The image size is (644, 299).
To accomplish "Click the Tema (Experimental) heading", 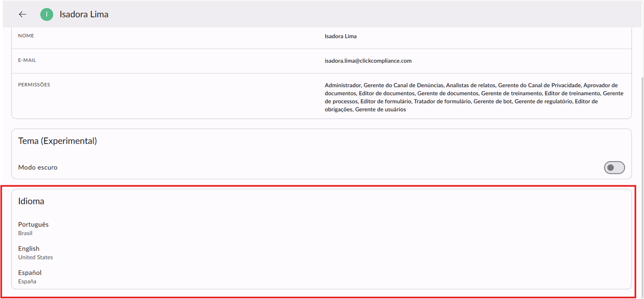I will [x=58, y=141].
